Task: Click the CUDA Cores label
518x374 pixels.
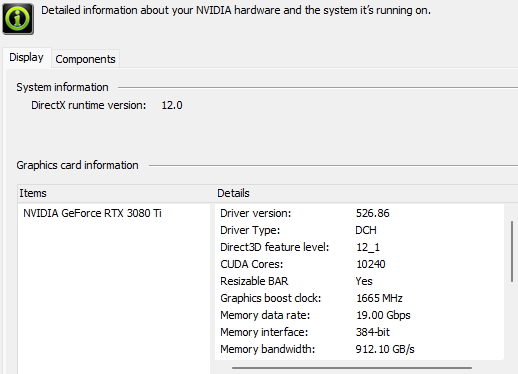Action: point(251,264)
